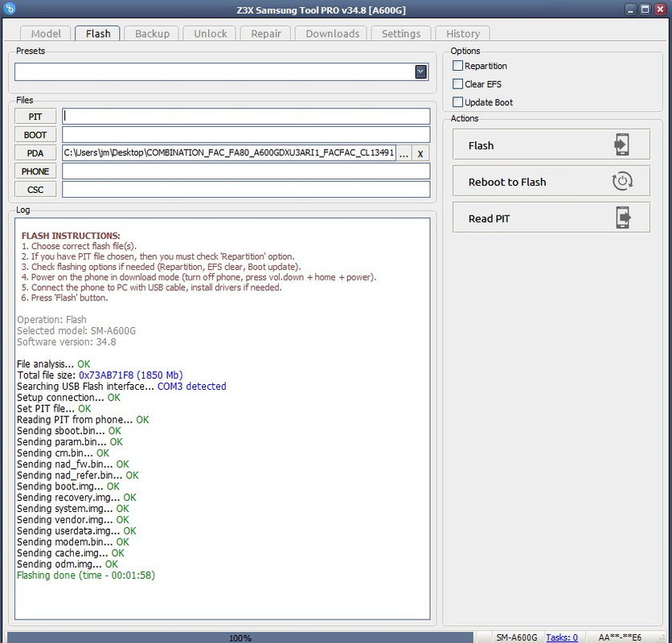
Task: Click 'Sending vendor.img... OK' log line
Action: tap(73, 519)
